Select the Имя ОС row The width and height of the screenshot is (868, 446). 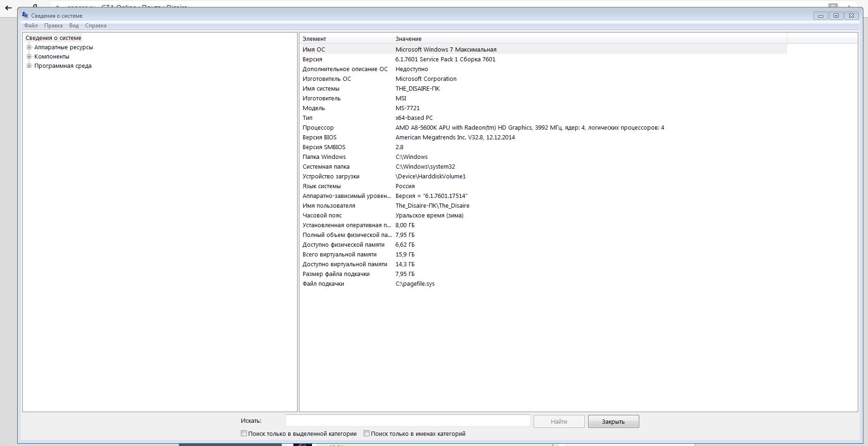[x=543, y=50]
